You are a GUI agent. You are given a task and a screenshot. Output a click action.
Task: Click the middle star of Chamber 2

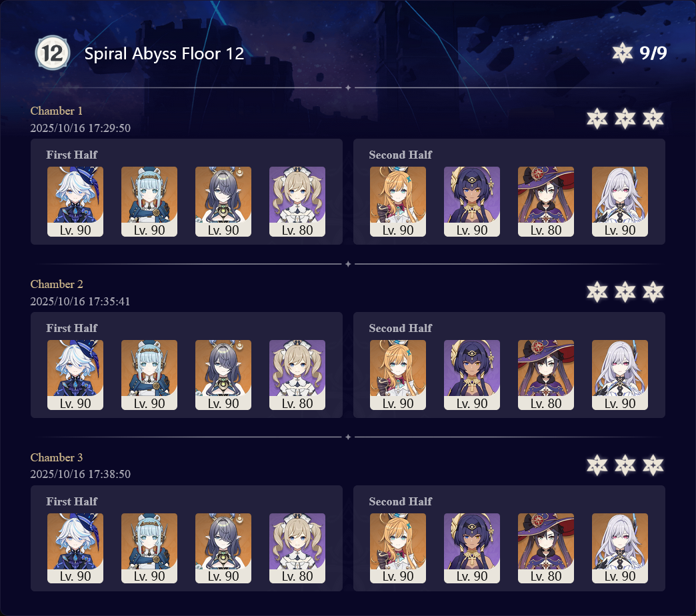(625, 291)
